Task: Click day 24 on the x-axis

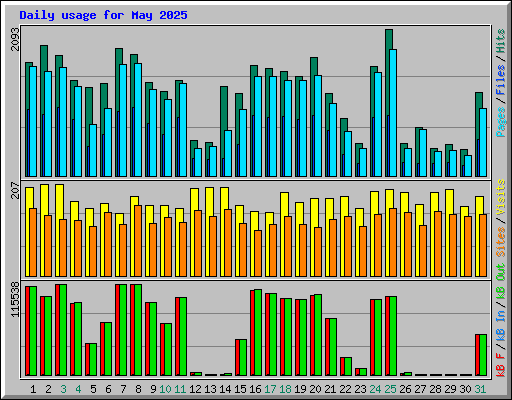Action: pos(375,389)
